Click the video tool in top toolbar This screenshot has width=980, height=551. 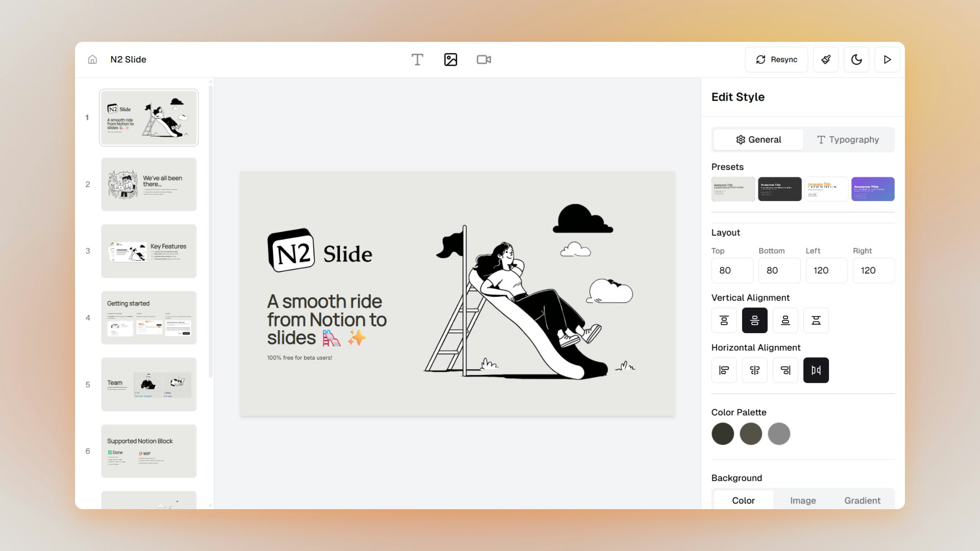tap(483, 59)
